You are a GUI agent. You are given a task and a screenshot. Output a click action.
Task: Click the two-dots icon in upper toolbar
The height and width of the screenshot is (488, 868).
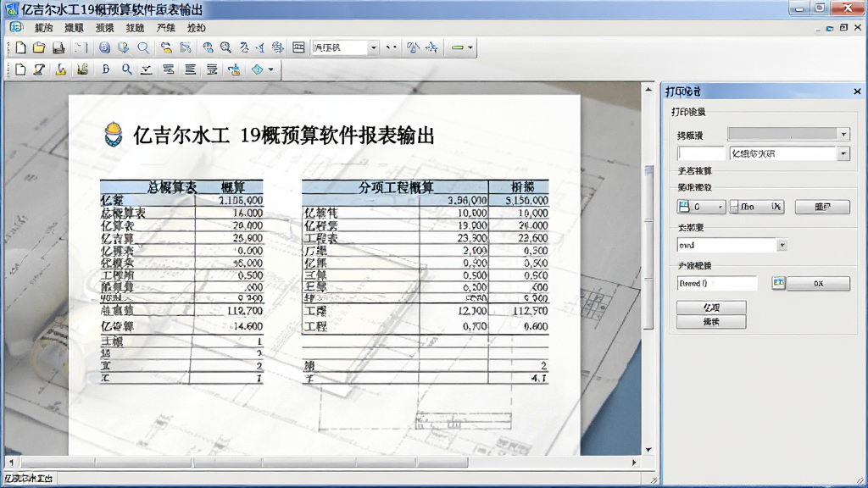(392, 47)
